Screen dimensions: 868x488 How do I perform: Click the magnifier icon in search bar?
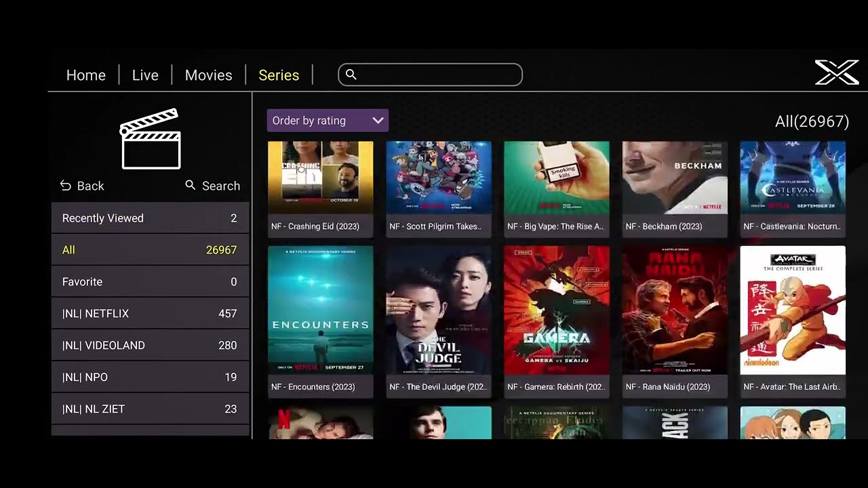[351, 75]
